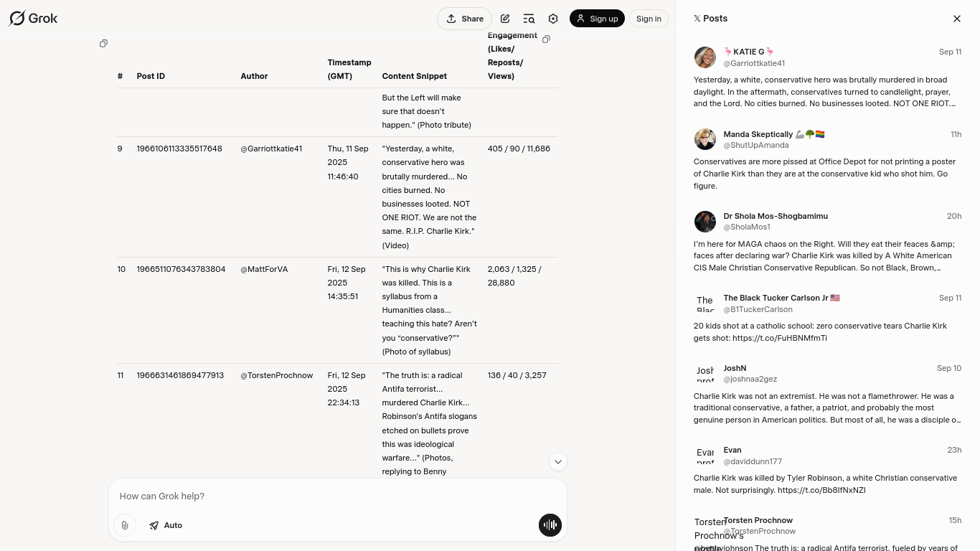Click @ShoIaMos1 handle
Screen dimensions: 980x551
[747, 227]
